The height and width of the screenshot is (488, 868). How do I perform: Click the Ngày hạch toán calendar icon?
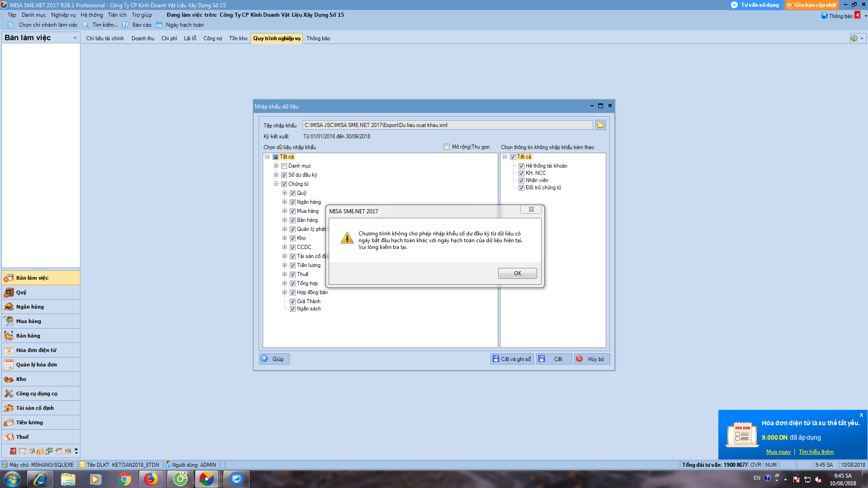click(x=159, y=25)
